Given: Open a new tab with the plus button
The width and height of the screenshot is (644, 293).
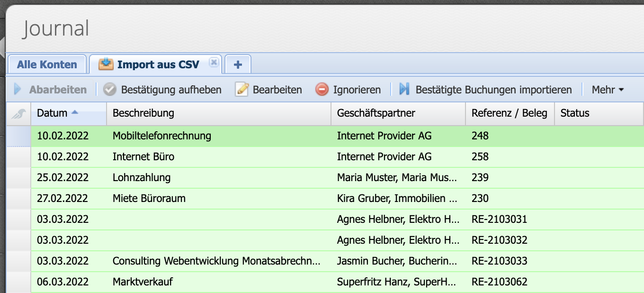Looking at the screenshot, I should coord(238,64).
